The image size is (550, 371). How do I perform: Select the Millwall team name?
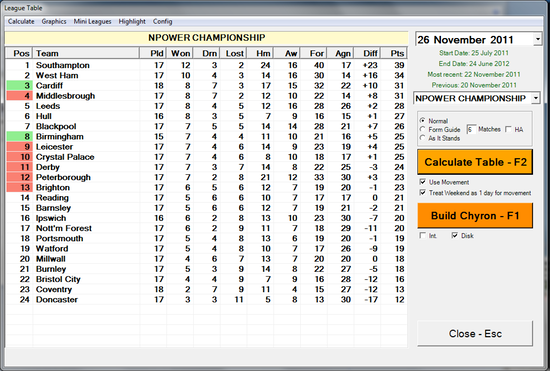(51, 258)
